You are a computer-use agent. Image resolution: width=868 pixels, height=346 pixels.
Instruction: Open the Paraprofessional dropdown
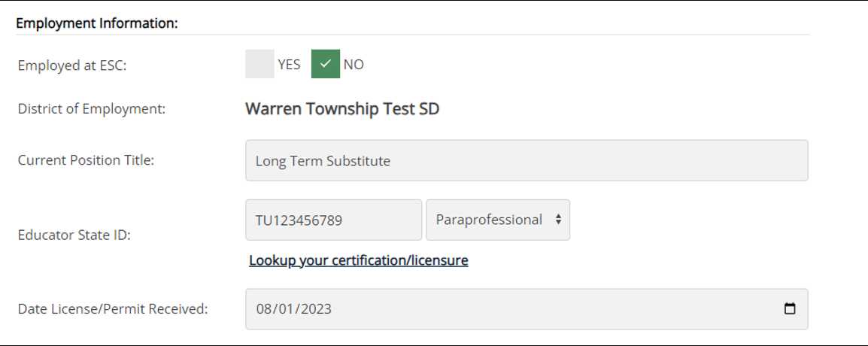click(x=497, y=220)
